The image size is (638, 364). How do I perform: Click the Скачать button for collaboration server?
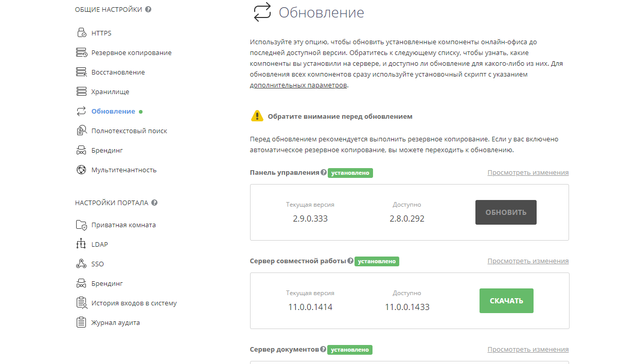[x=506, y=301]
